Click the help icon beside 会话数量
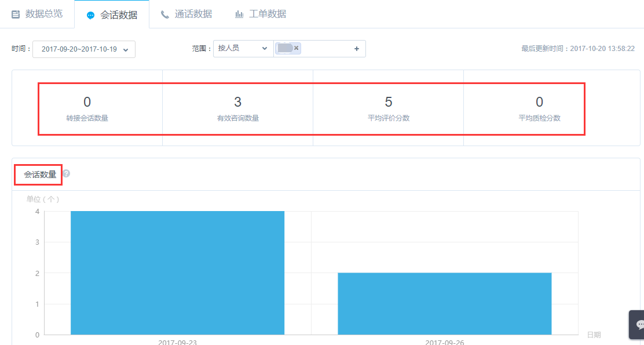 66,173
